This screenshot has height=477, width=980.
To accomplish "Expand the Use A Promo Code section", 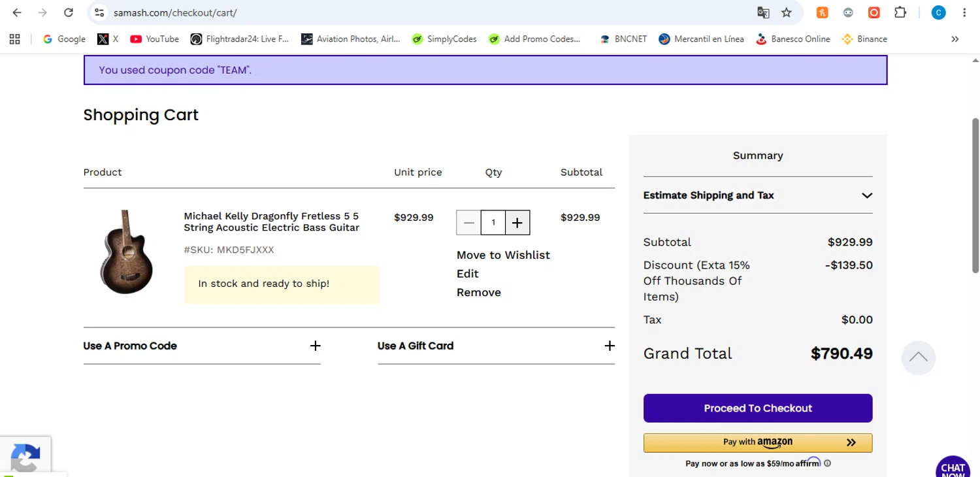I will point(202,346).
